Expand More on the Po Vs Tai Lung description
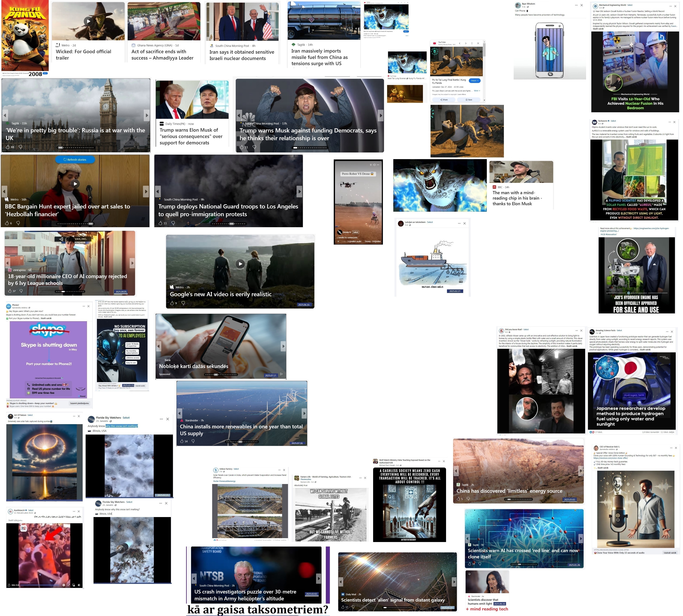683x616 pixels. tap(477, 91)
